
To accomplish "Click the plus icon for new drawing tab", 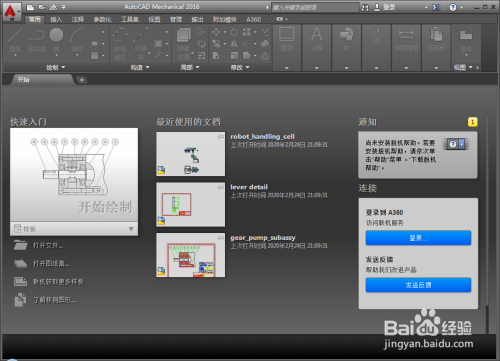I will click(81, 80).
